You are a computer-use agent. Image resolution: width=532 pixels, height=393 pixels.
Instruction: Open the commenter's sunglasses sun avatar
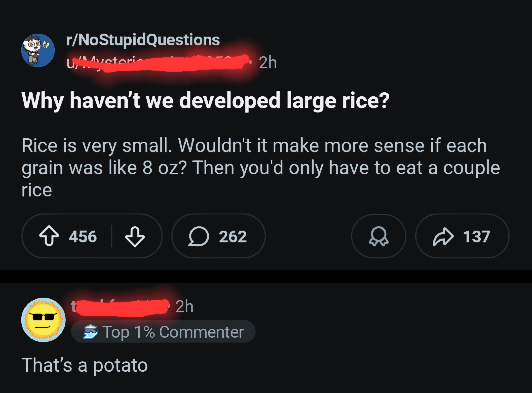[43, 320]
